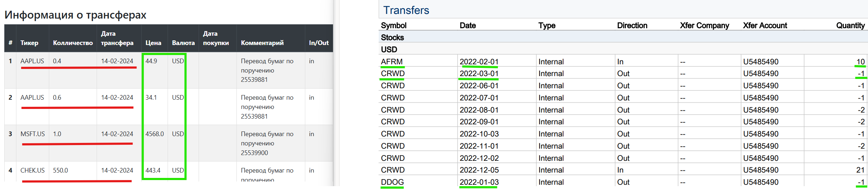Select the DDOG symbol row

623,182
